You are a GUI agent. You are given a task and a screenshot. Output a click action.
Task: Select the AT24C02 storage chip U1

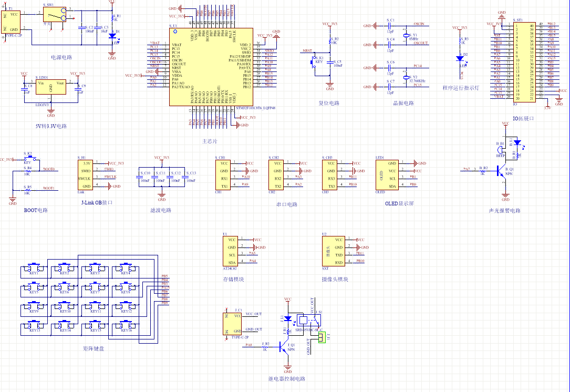coord(230,251)
